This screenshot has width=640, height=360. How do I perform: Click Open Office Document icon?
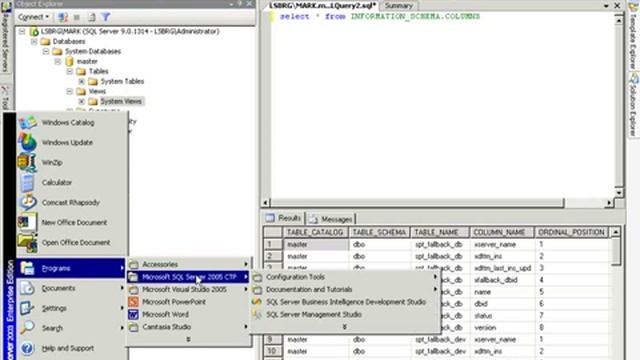click(x=27, y=242)
